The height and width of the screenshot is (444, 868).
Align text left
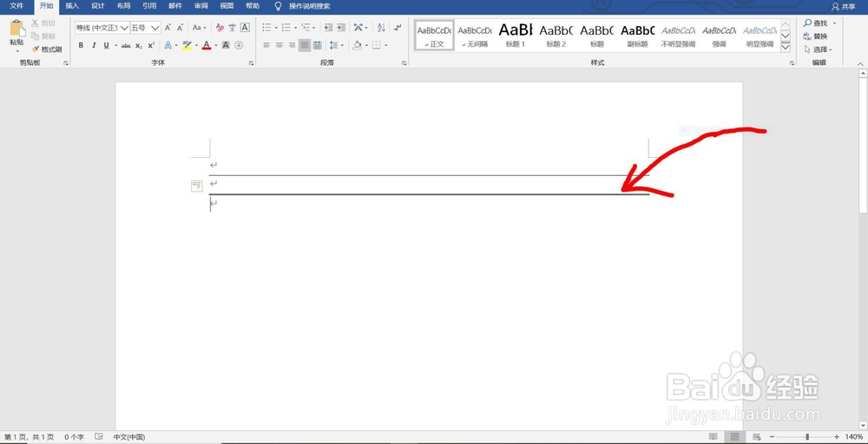pos(266,45)
